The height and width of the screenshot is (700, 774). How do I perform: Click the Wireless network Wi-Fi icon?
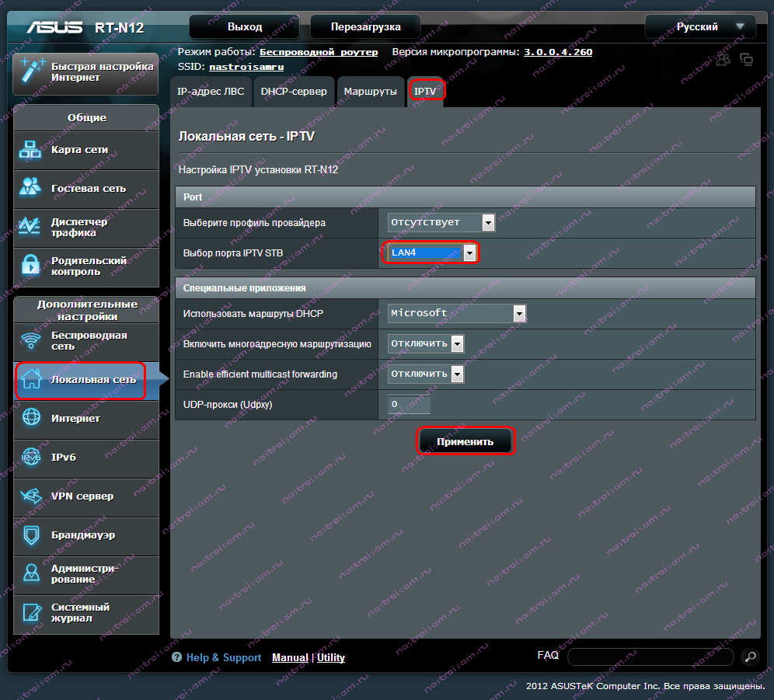(x=30, y=340)
